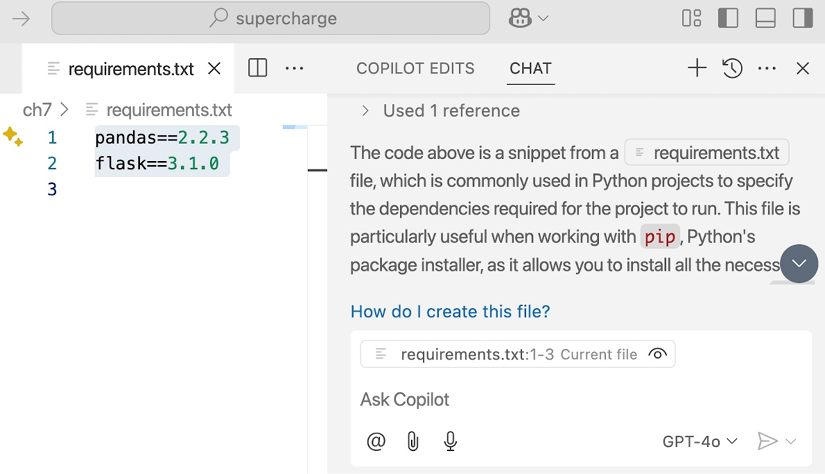Expand the Used 1 reference section
The width and height of the screenshot is (825, 474).
(x=441, y=110)
